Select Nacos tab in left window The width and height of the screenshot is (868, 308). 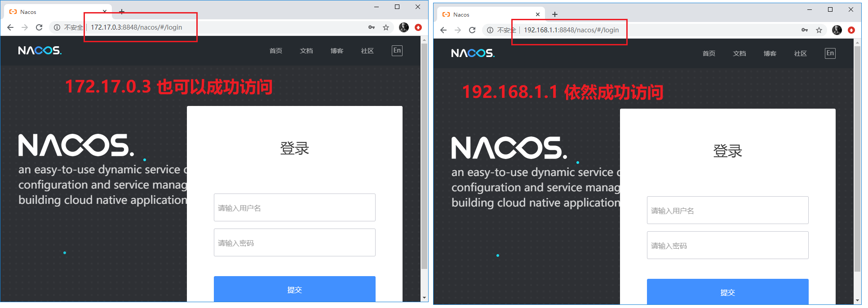point(58,12)
